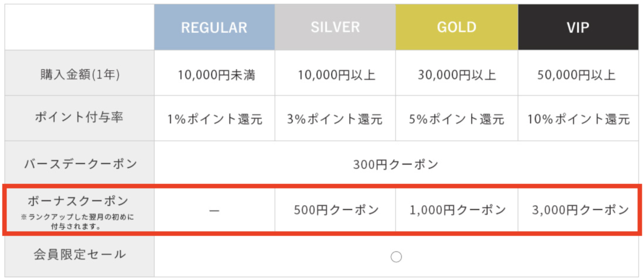644x280 pixels.
Task: Click the GOLD rank header
Action: coord(457,27)
